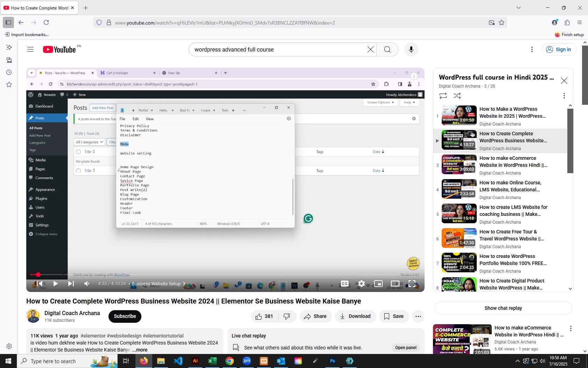Open Digital Coach Archana channel name
The image size is (588, 368).
72,313
